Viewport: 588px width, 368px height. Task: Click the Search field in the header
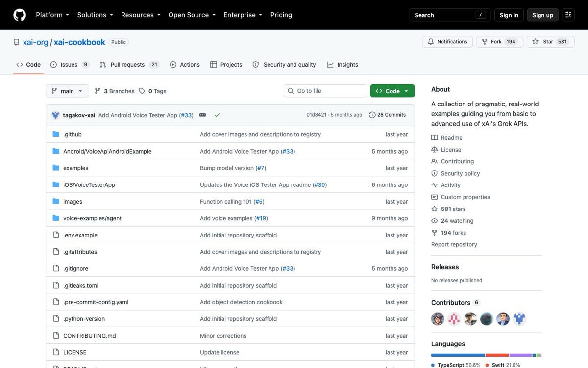[x=449, y=15]
